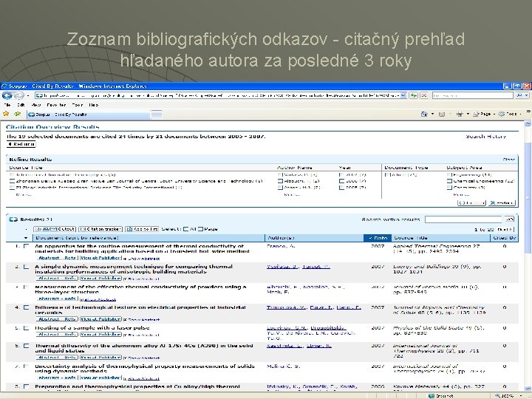Click the Scopus icon next to Results

tap(13, 219)
